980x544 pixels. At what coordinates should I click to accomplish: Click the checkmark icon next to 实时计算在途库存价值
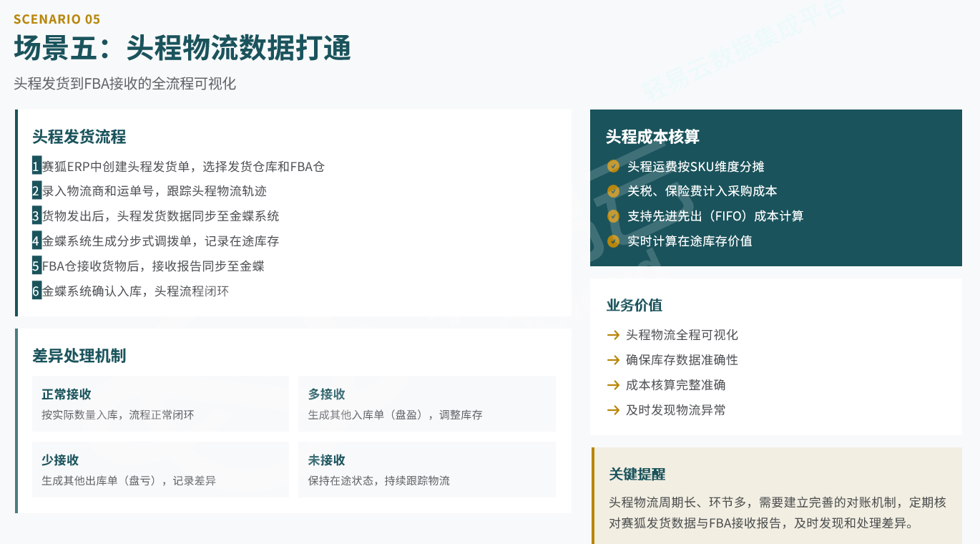click(613, 241)
